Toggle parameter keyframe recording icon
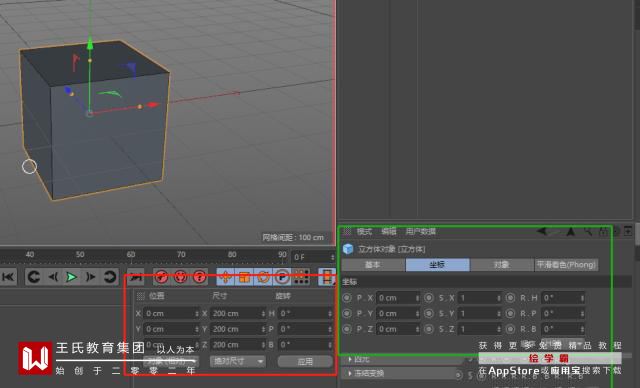The image size is (640, 388). pyautogui.click(x=282, y=277)
